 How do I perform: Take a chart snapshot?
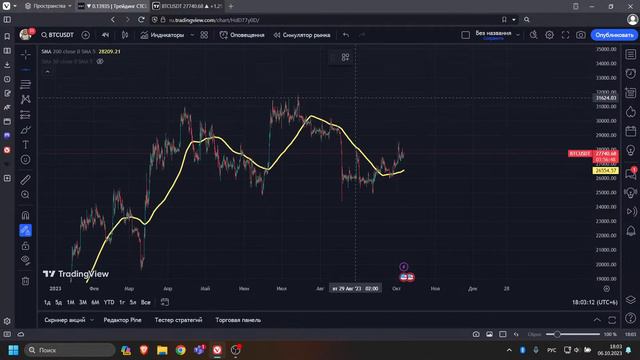580,35
